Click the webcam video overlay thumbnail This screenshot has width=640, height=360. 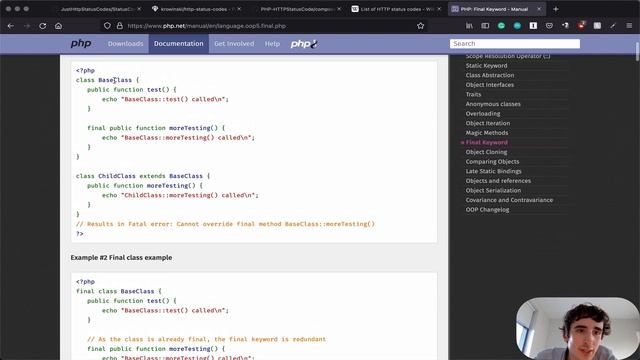pos(577,329)
